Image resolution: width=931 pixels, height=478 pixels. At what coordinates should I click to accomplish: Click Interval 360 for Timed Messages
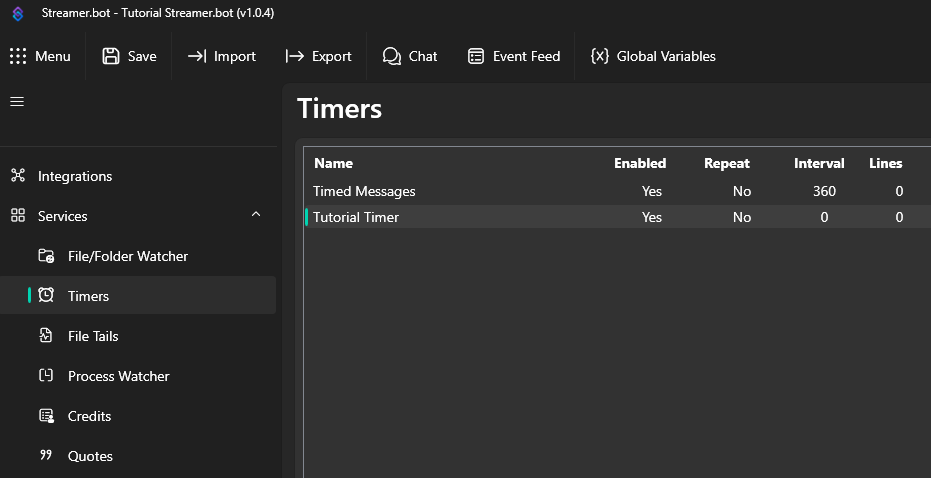[x=824, y=191]
